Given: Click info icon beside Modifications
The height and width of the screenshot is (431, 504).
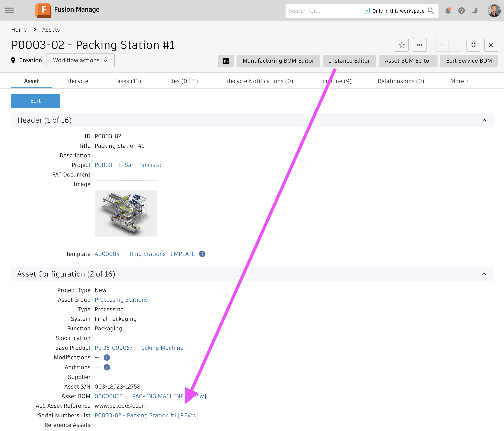Looking at the screenshot, I should coord(107,358).
